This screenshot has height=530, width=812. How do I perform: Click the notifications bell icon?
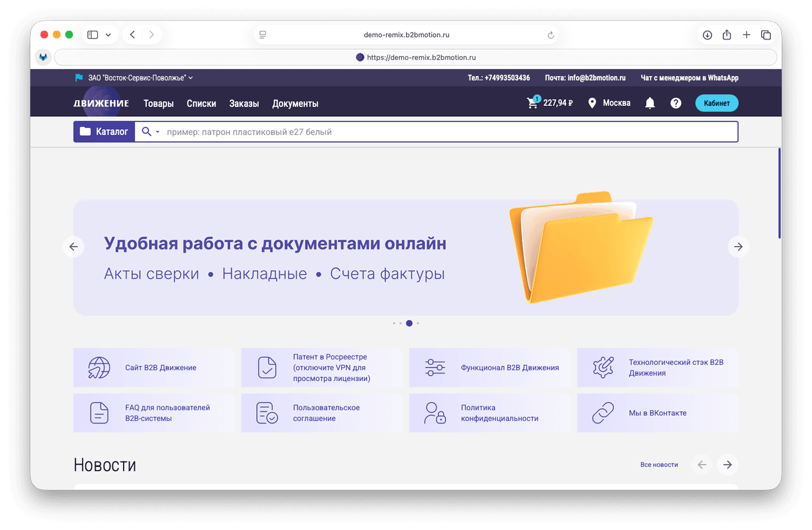coord(650,103)
